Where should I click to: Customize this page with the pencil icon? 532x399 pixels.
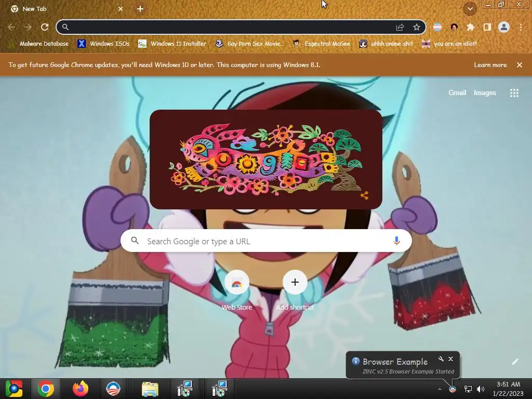click(x=515, y=362)
